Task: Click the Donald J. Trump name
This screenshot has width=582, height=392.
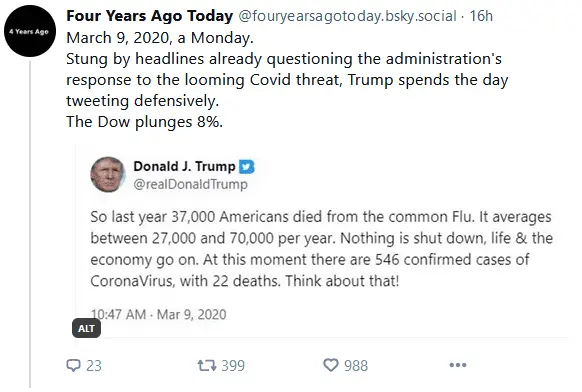Action: pos(184,166)
